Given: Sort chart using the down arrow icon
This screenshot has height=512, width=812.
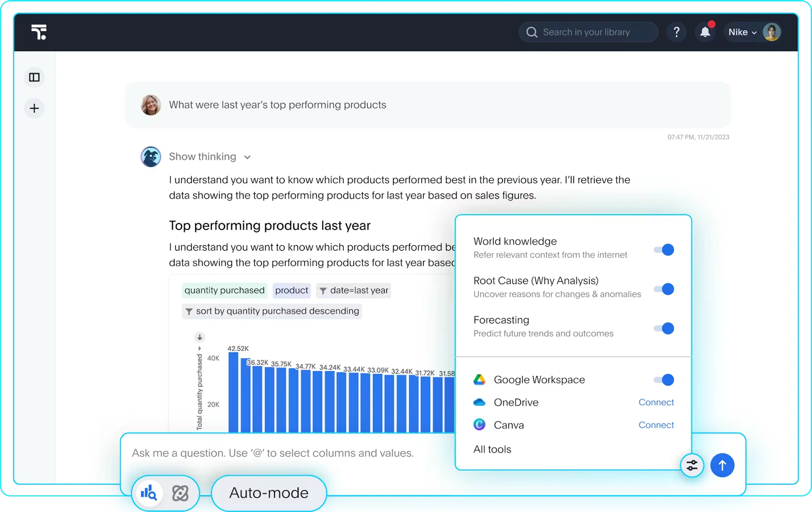Looking at the screenshot, I should pyautogui.click(x=200, y=337).
